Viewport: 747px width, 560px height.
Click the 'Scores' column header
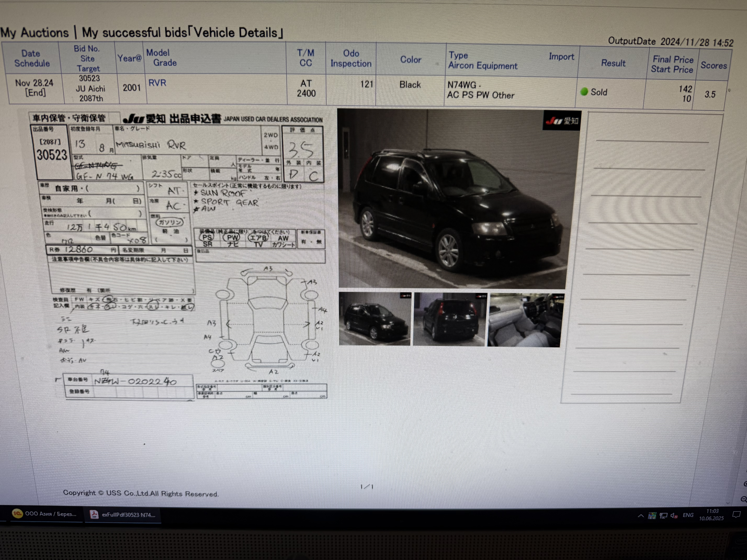tap(713, 65)
